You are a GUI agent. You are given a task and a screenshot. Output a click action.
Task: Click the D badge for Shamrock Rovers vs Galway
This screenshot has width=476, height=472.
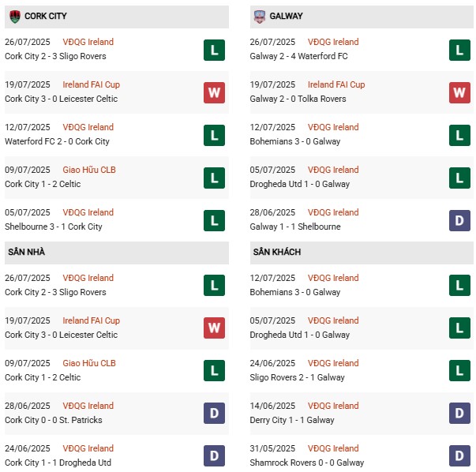(x=459, y=456)
